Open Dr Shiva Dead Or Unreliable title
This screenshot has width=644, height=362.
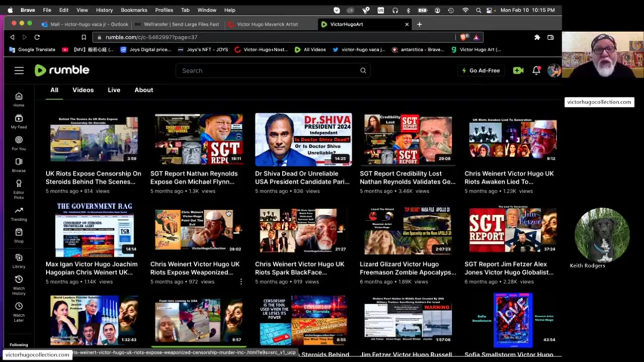pyautogui.click(x=303, y=177)
